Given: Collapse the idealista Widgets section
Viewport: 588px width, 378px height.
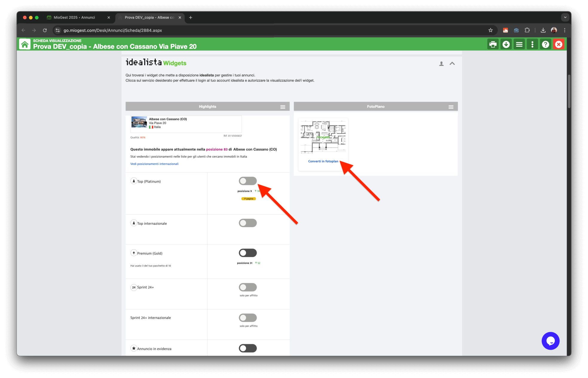Looking at the screenshot, I should click(452, 63).
